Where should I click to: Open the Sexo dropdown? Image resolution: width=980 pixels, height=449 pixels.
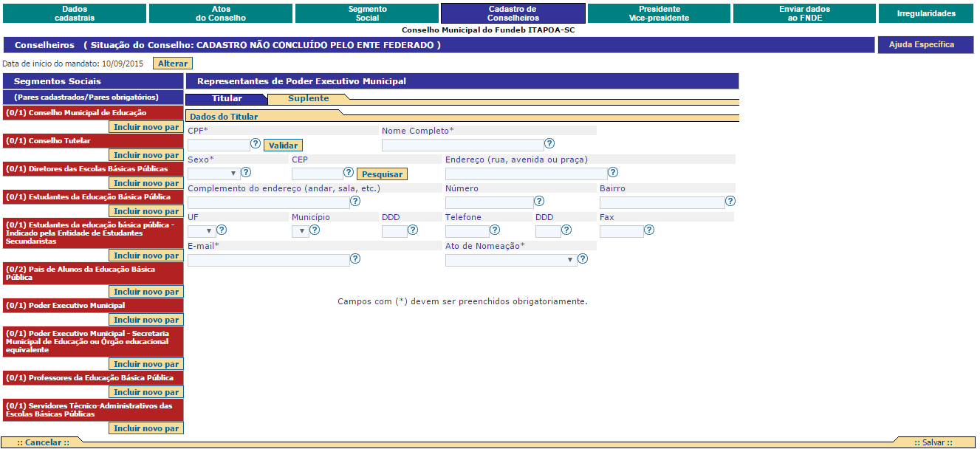tap(213, 174)
